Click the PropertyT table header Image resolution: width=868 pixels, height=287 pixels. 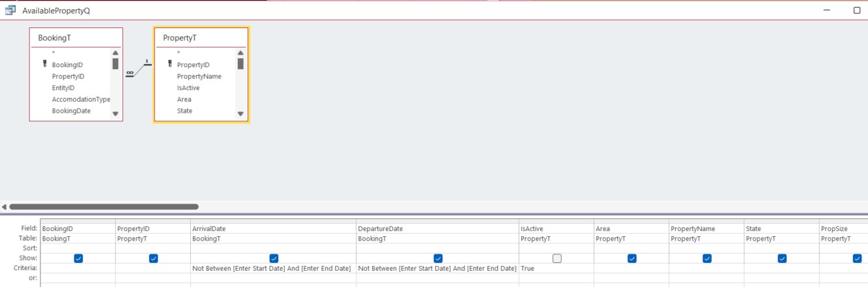201,38
